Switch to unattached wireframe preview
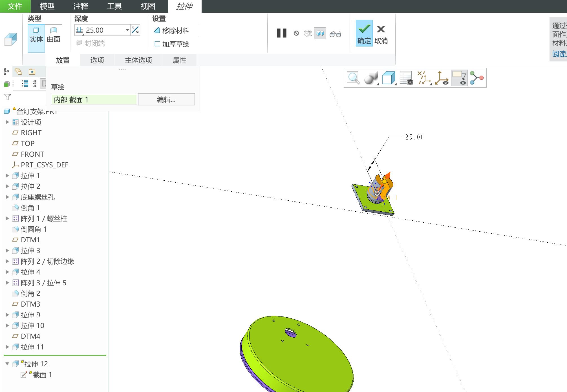The image size is (567, 392). point(308,34)
